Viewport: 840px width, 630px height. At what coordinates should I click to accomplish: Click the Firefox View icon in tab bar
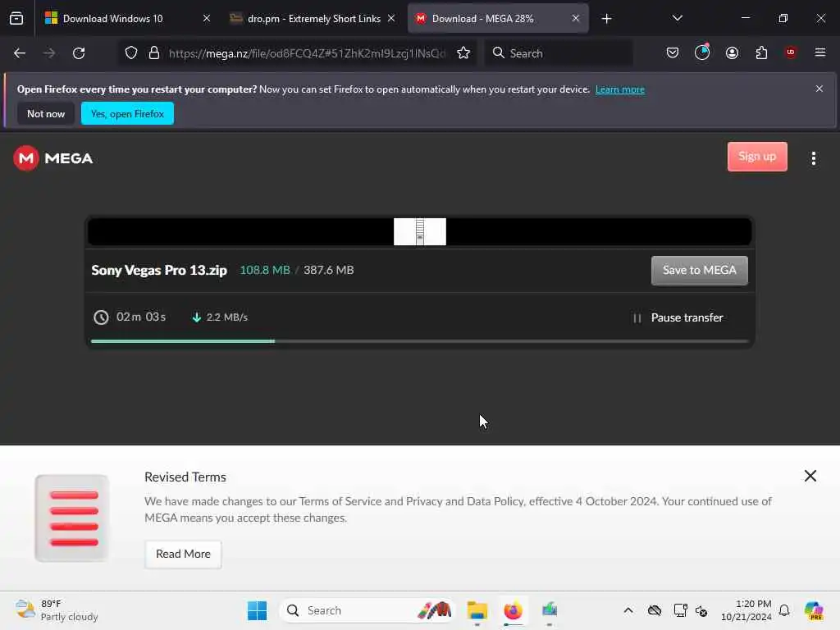coord(16,19)
